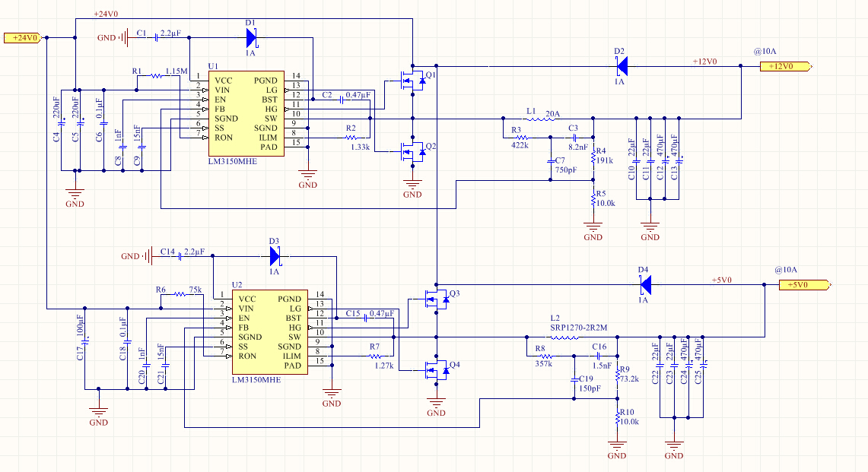Select the +12V0 output port

coord(785,66)
